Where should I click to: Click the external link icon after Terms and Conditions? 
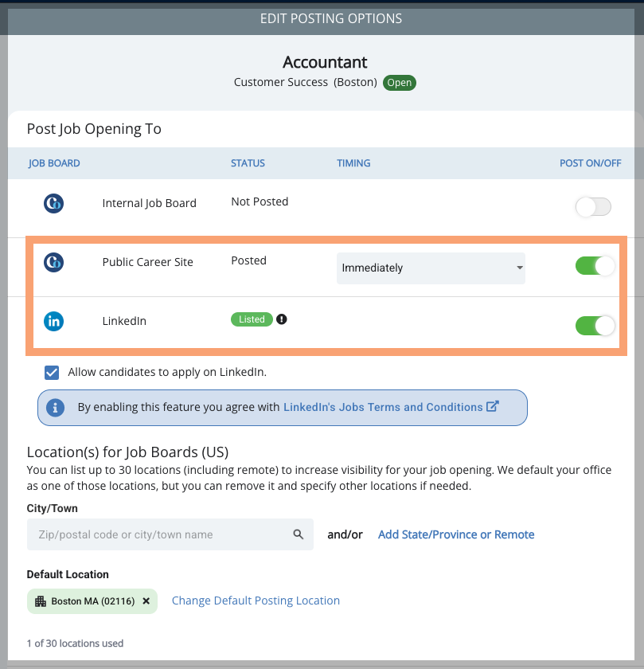[x=492, y=406]
